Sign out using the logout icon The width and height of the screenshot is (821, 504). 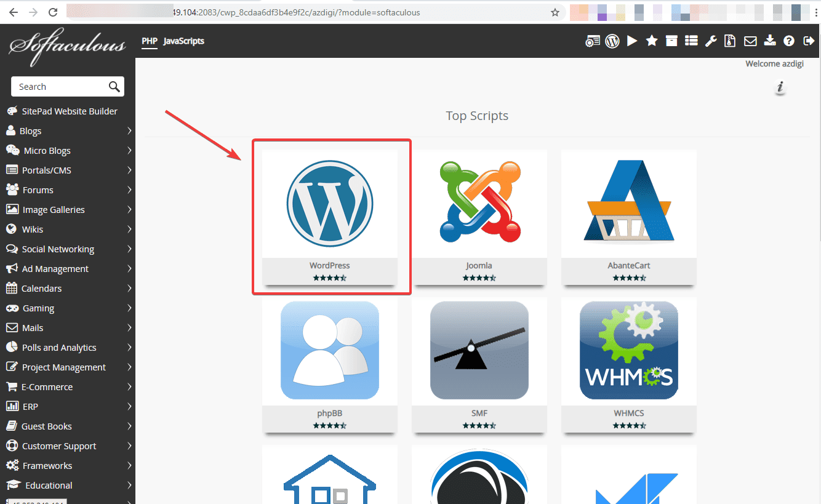click(809, 41)
